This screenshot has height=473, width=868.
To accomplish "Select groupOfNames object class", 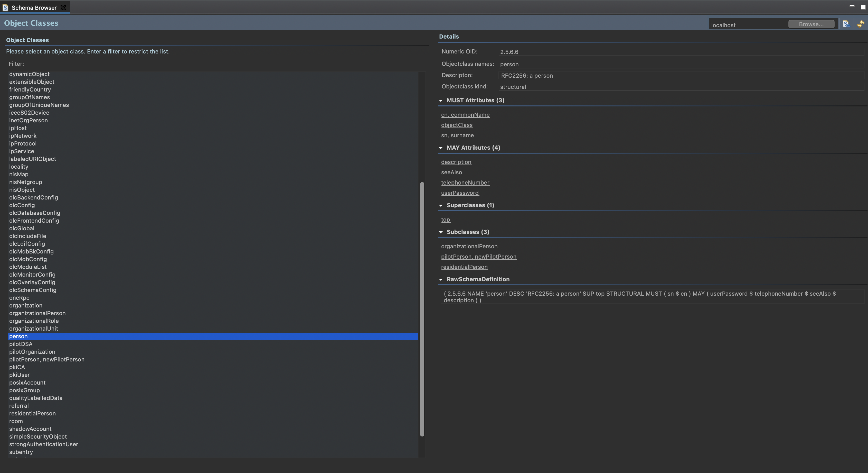I will (213, 97).
